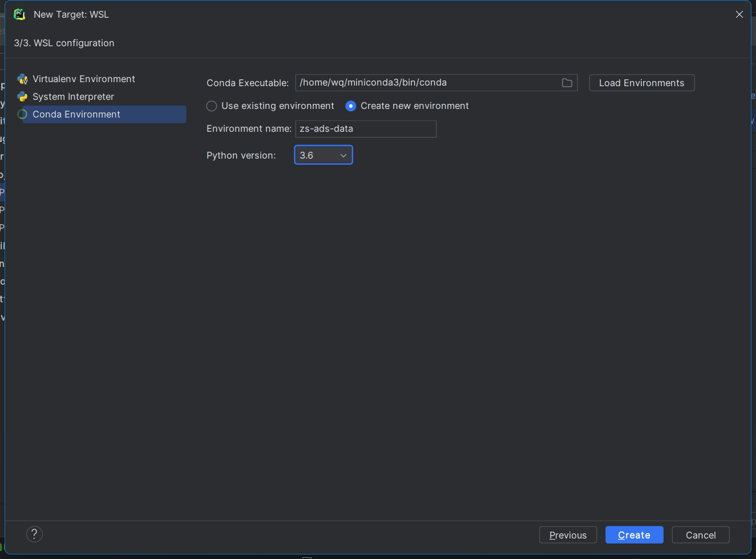
Task: Click the help question mark icon
Action: pos(34,534)
